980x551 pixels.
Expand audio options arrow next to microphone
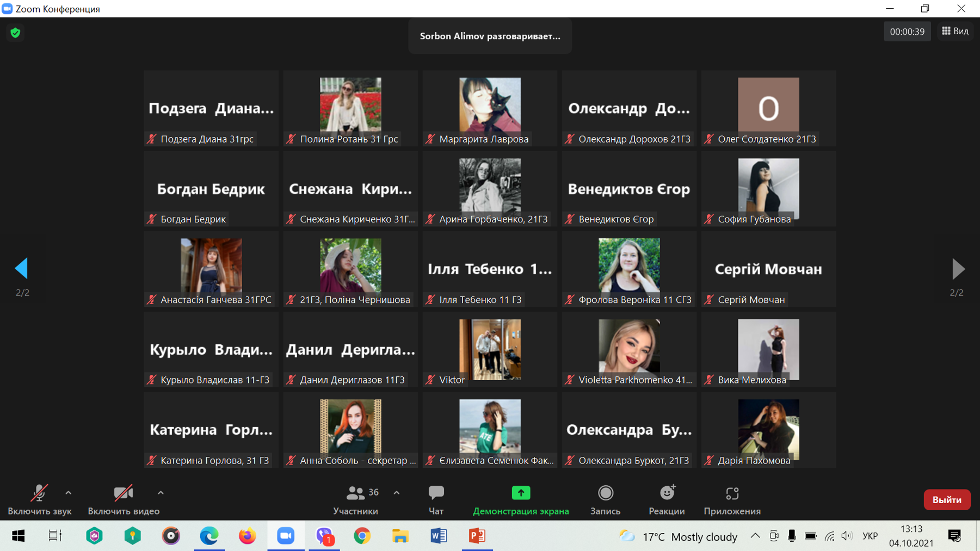tap(69, 493)
